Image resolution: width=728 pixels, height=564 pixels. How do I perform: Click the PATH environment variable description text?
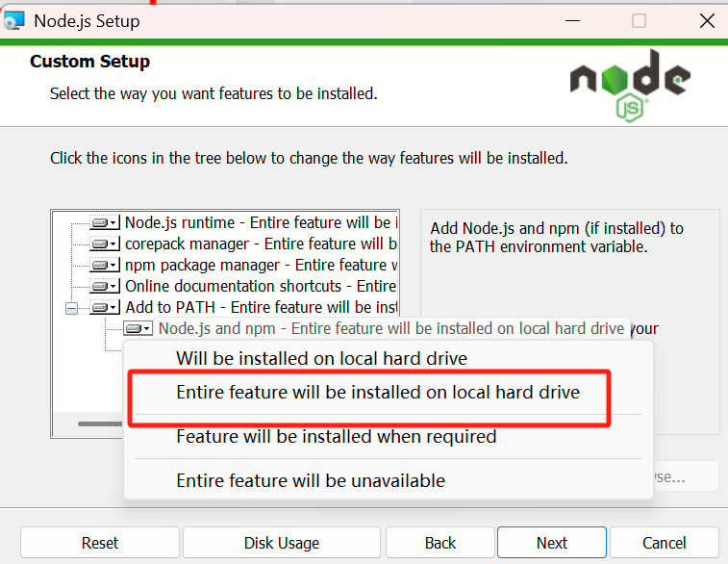click(x=557, y=238)
